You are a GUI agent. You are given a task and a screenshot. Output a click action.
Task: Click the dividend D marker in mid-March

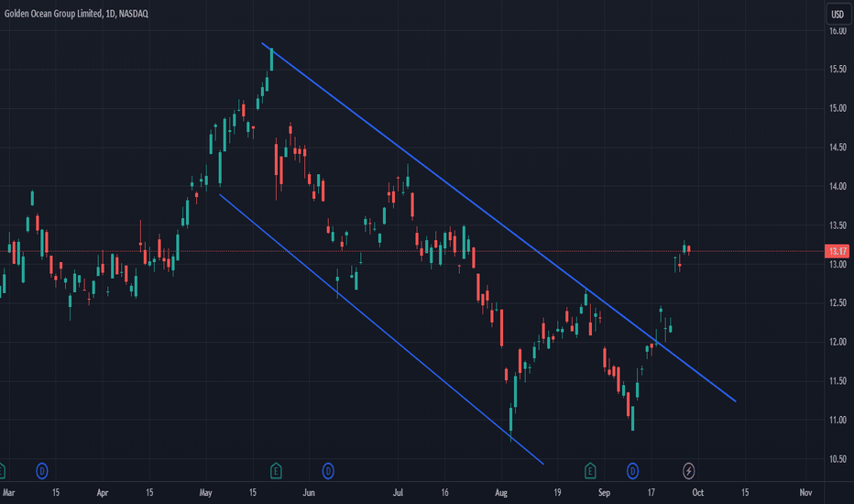point(42,471)
